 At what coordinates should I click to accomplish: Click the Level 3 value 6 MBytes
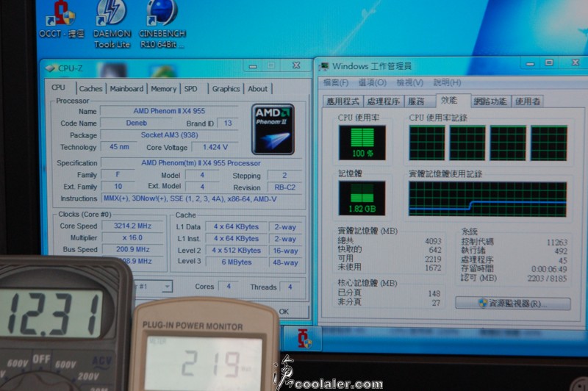(x=236, y=262)
